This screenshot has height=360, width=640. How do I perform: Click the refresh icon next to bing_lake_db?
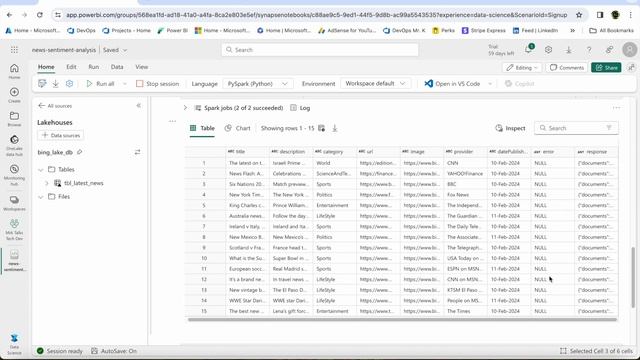point(138,152)
